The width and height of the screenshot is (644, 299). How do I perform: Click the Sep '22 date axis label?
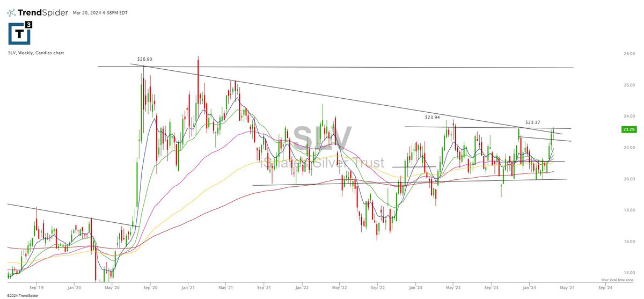tap(378, 288)
